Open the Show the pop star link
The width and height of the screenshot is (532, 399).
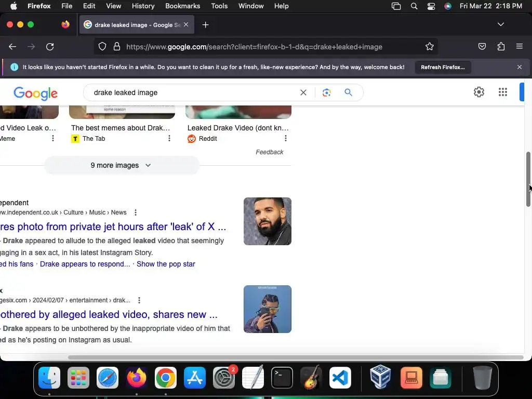click(x=166, y=264)
